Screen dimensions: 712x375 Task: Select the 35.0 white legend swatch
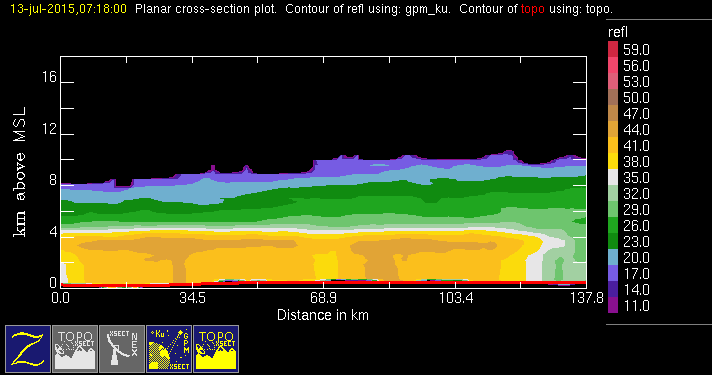pos(613,177)
